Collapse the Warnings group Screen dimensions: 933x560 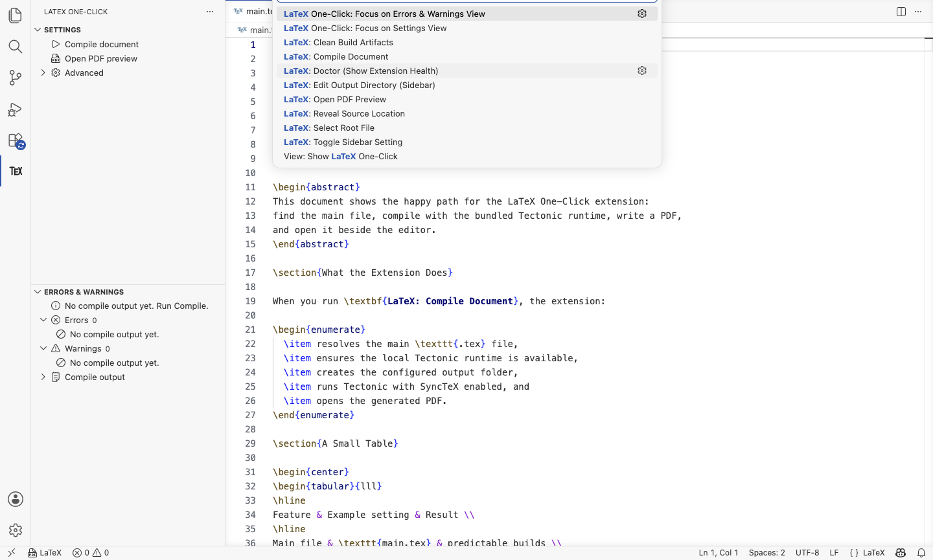point(43,348)
